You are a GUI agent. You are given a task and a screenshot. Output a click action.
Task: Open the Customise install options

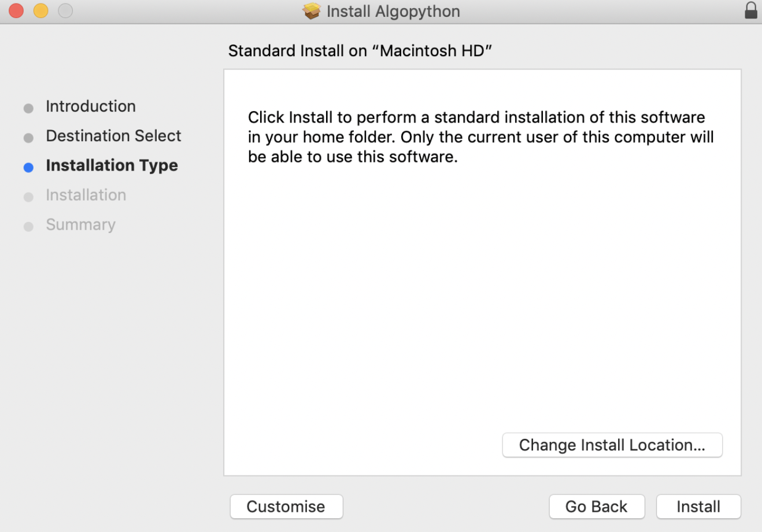click(286, 507)
